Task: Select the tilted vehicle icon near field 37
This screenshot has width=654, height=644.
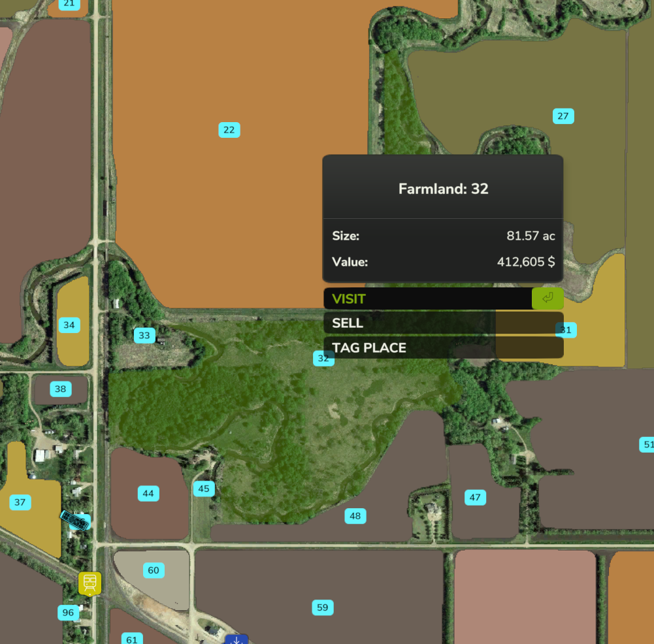Action: [74, 521]
